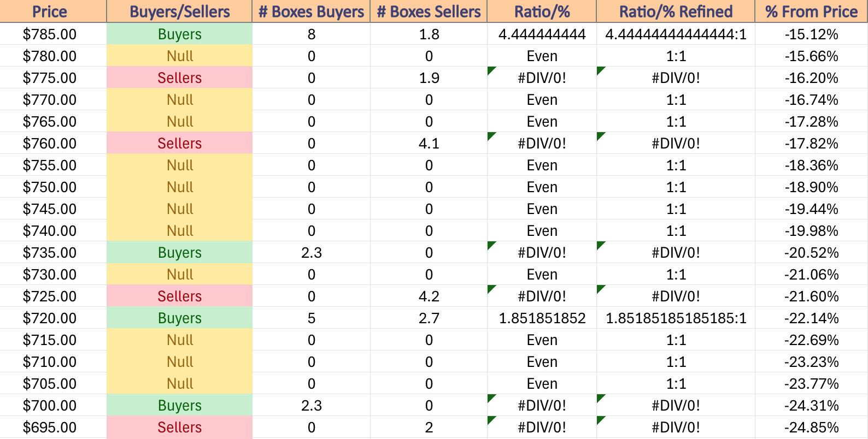Click the Even cell in the $770.00 row
Screen dimensions: 868x439
pyautogui.click(x=542, y=99)
